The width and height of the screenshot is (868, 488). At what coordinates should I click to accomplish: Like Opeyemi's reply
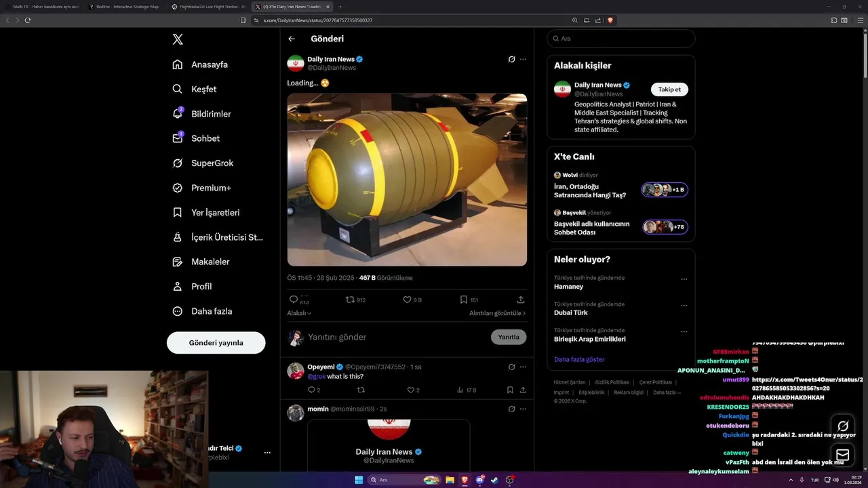(x=413, y=390)
